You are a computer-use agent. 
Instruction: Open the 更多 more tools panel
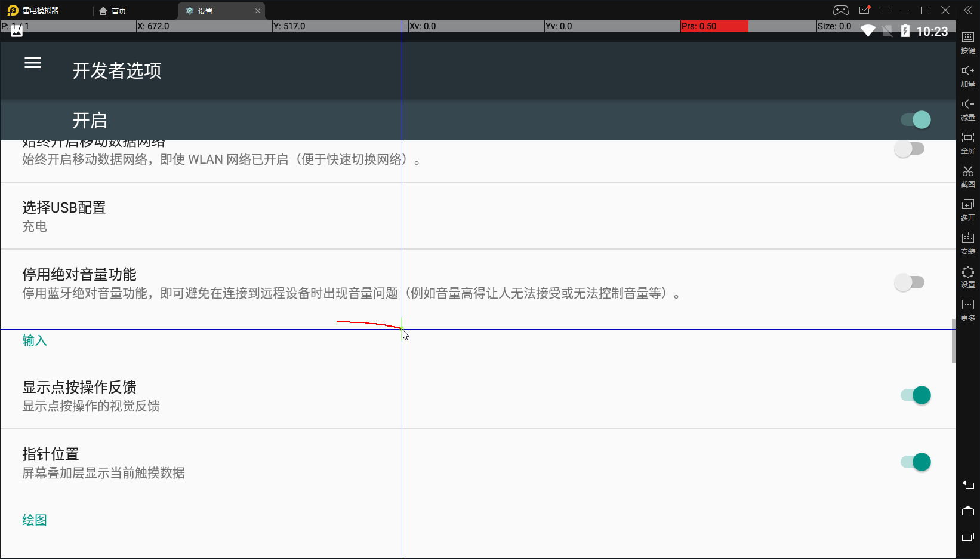[x=967, y=309]
